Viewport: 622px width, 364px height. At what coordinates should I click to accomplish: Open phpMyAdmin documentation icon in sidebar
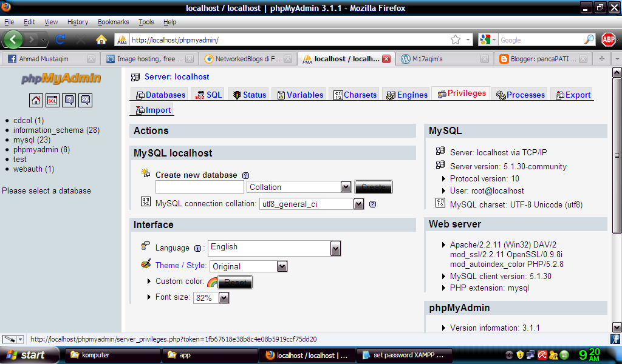(x=69, y=100)
